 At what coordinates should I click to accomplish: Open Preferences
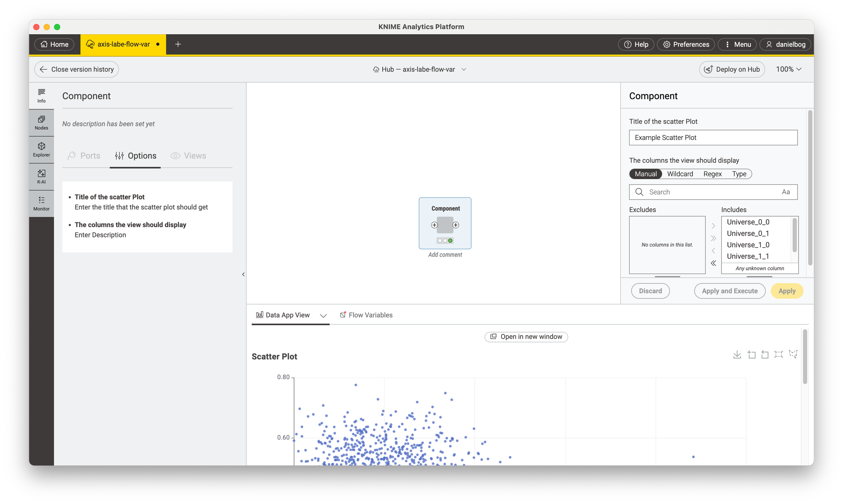tap(686, 44)
